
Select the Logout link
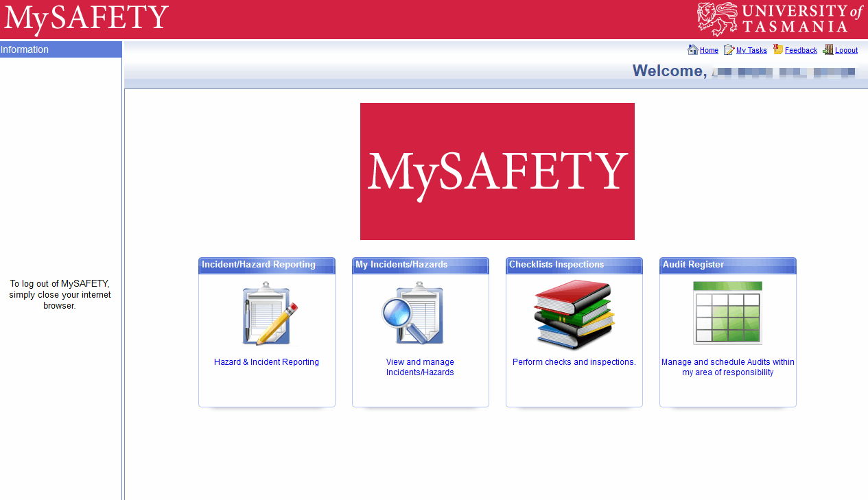pos(846,50)
